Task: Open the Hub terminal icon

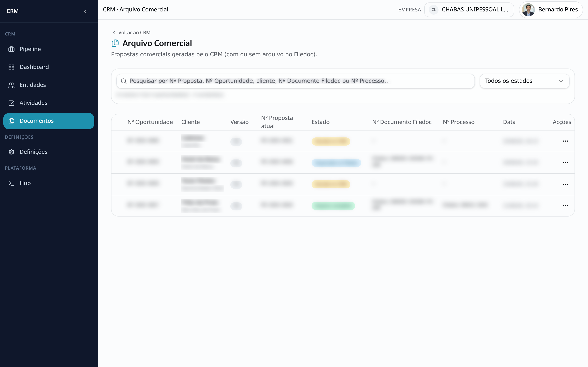Action: pyautogui.click(x=11, y=183)
